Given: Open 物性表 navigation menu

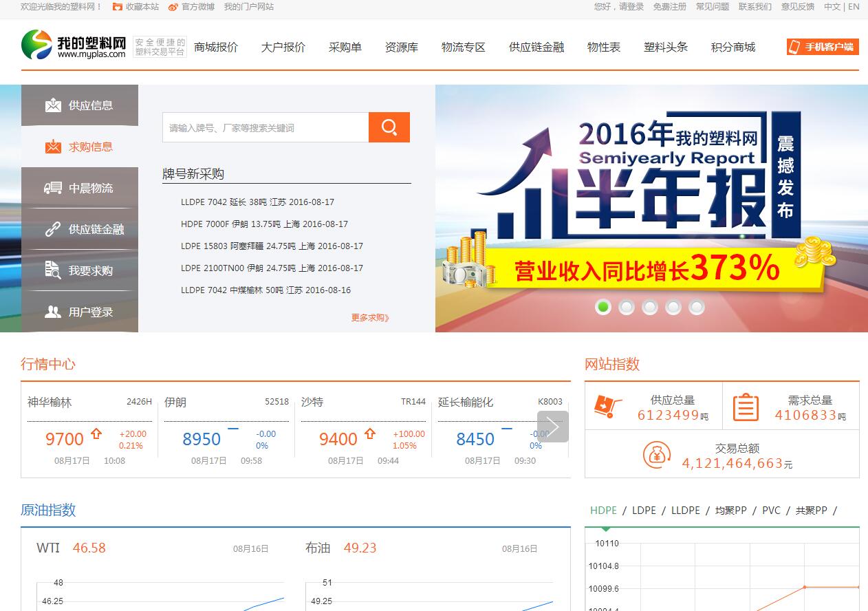Looking at the screenshot, I should tap(604, 47).
